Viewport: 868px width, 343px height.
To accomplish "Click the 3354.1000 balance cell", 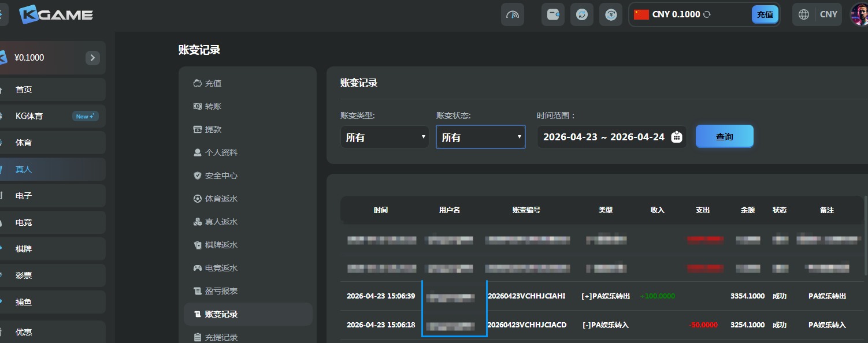I will [x=748, y=296].
